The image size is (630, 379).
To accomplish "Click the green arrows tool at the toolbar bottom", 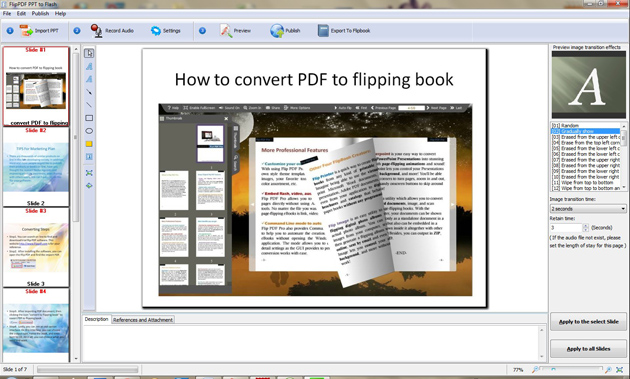I will (89, 185).
